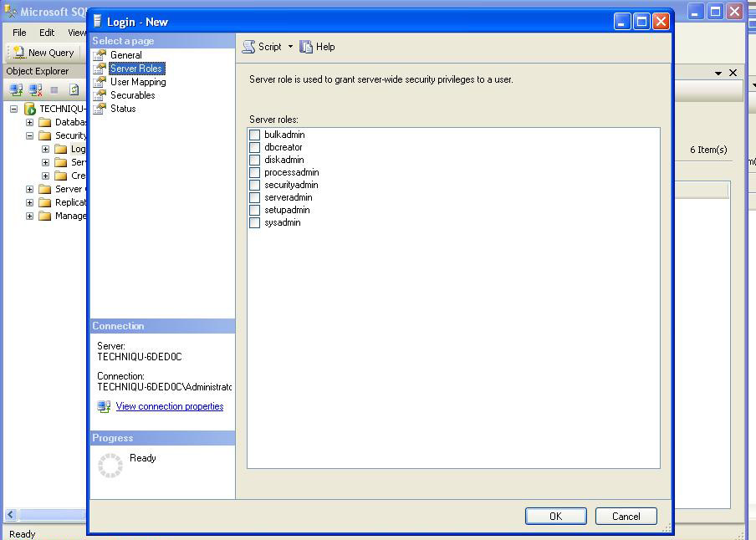Check the setupadmin server role
This screenshot has height=540, width=756.
tap(254, 210)
